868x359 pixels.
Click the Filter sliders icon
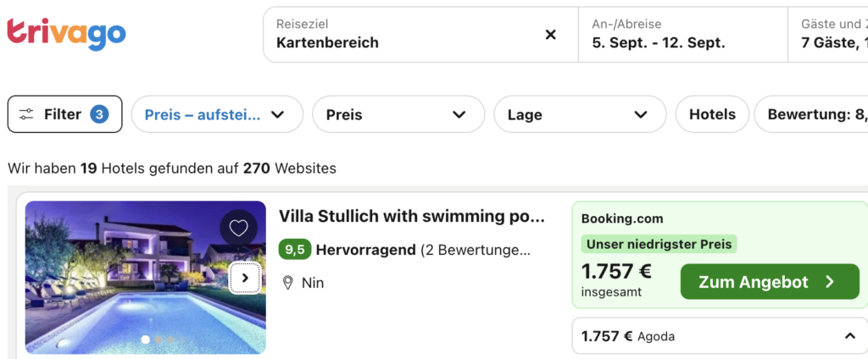point(26,114)
